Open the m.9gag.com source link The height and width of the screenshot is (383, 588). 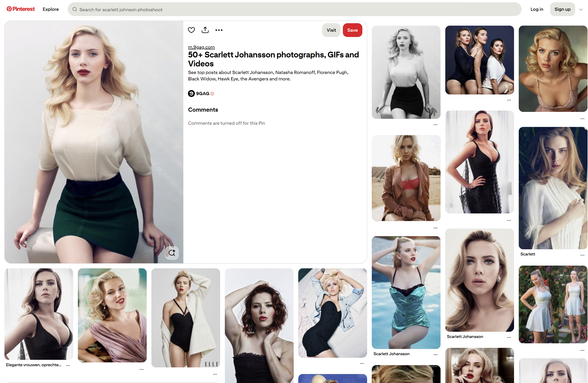pos(201,47)
